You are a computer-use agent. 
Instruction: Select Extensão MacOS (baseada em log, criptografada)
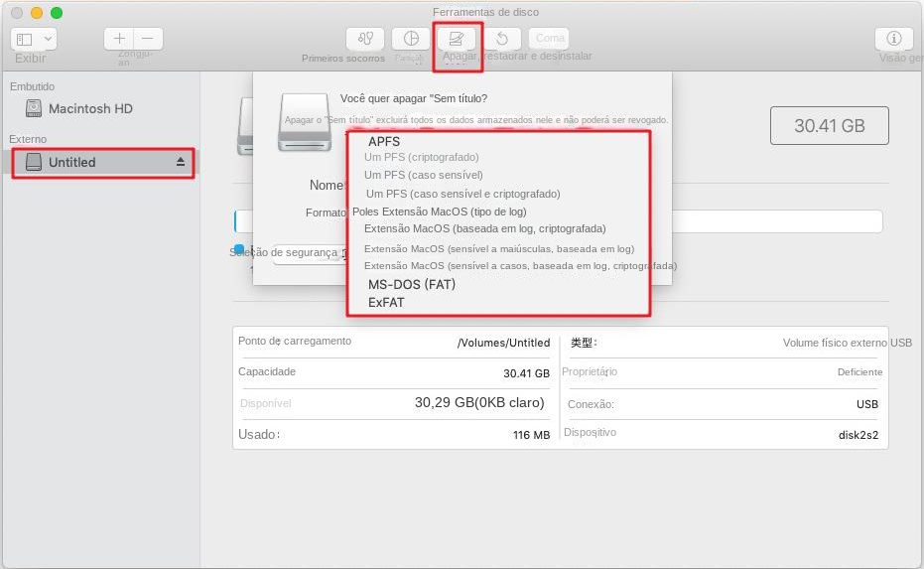[x=485, y=228]
